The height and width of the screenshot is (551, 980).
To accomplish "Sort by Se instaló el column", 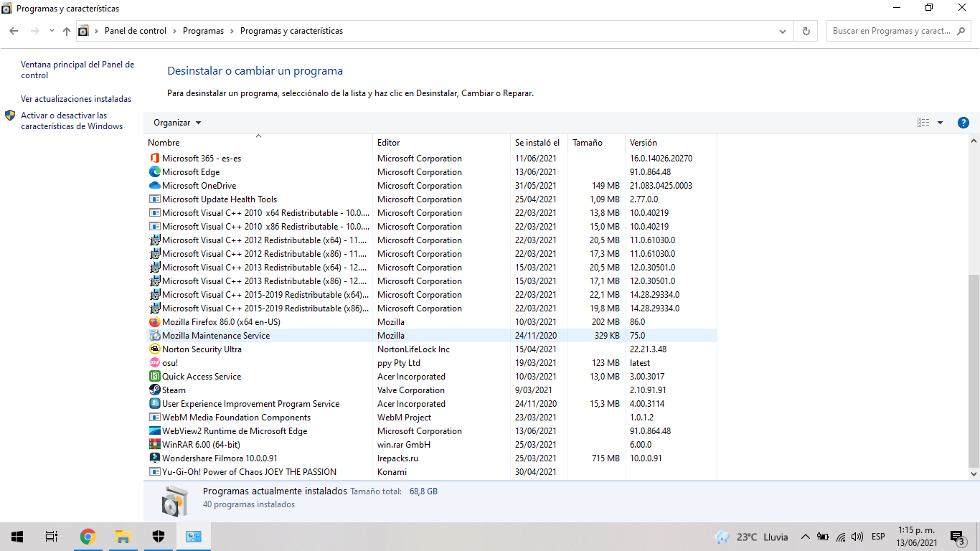I will pos(539,143).
